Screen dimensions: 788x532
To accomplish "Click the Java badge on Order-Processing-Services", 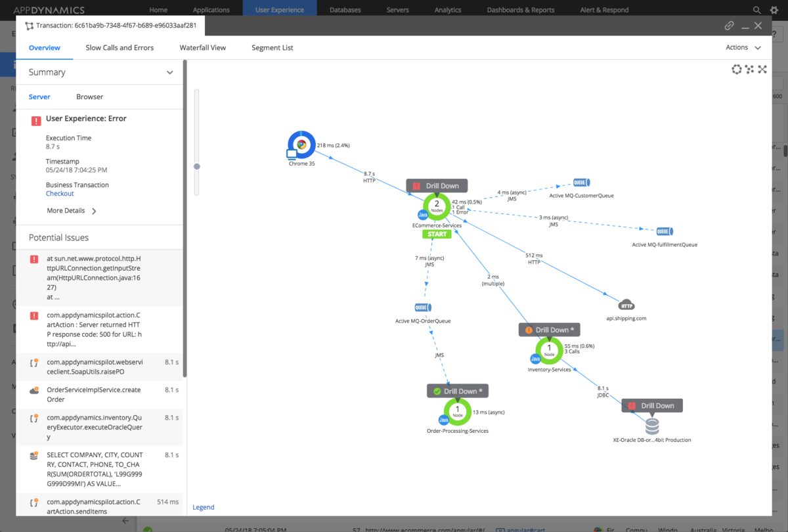I will pos(444,420).
